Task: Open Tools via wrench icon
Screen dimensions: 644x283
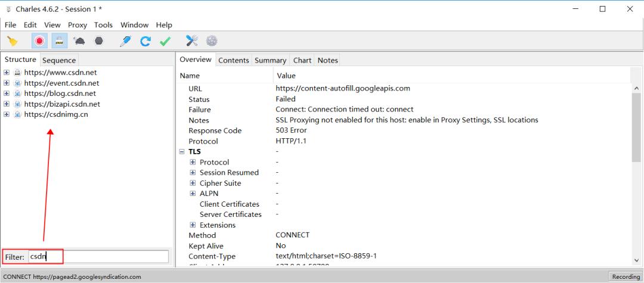Action: [192, 41]
